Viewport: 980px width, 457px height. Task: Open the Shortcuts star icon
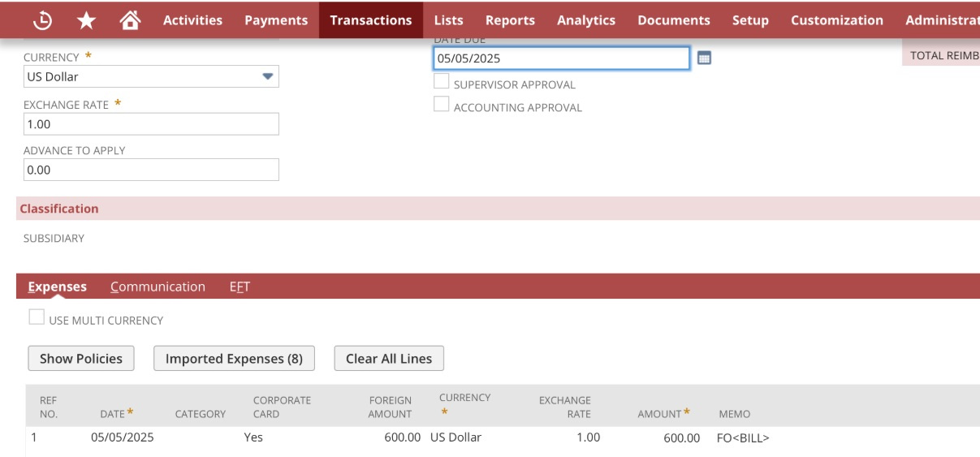coord(86,20)
